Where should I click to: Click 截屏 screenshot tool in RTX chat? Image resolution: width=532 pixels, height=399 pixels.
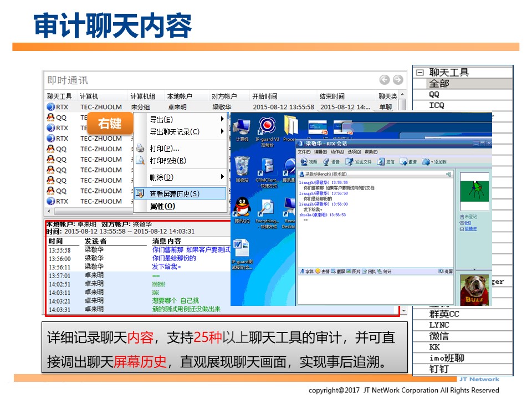(x=338, y=271)
